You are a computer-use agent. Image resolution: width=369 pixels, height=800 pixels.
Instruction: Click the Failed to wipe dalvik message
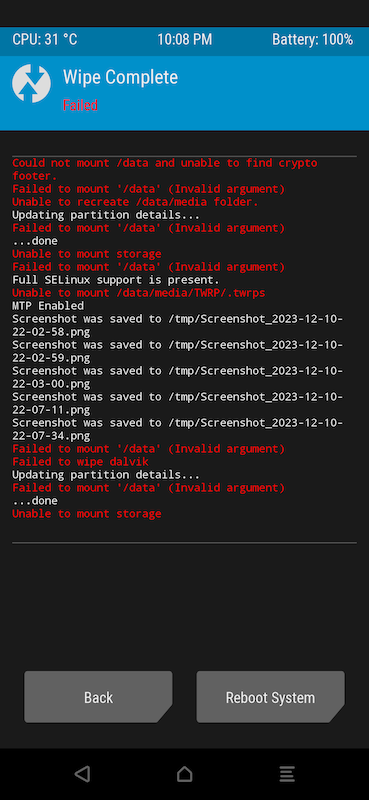click(x=81, y=462)
